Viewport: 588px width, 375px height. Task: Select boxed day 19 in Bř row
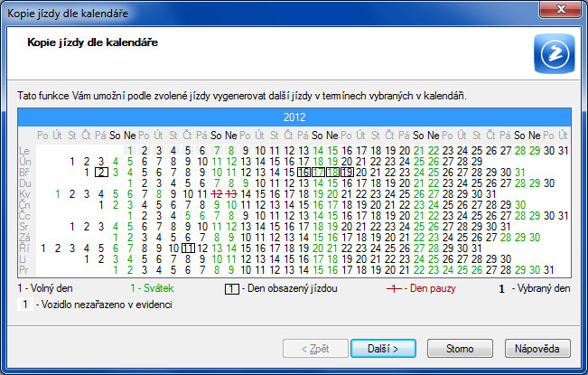(x=347, y=173)
